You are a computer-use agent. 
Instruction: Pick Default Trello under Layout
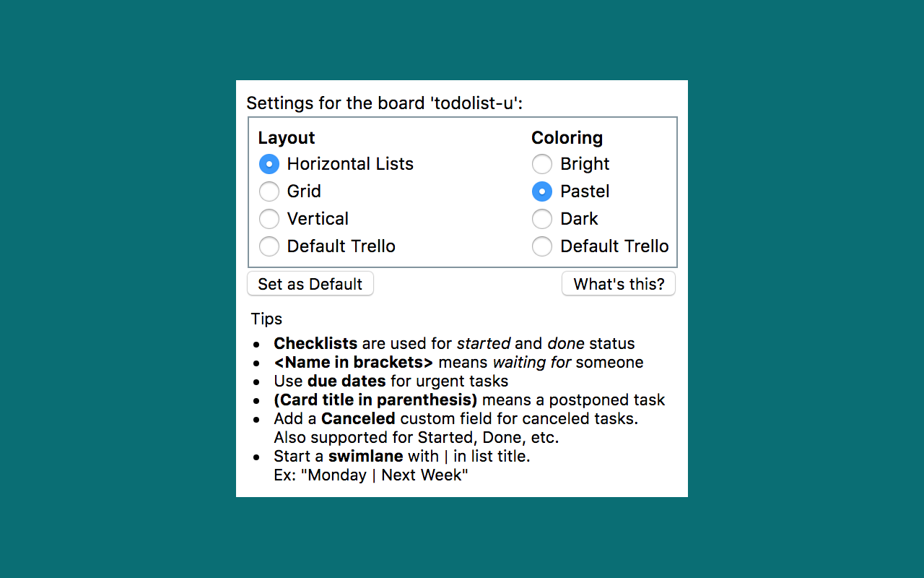click(269, 246)
